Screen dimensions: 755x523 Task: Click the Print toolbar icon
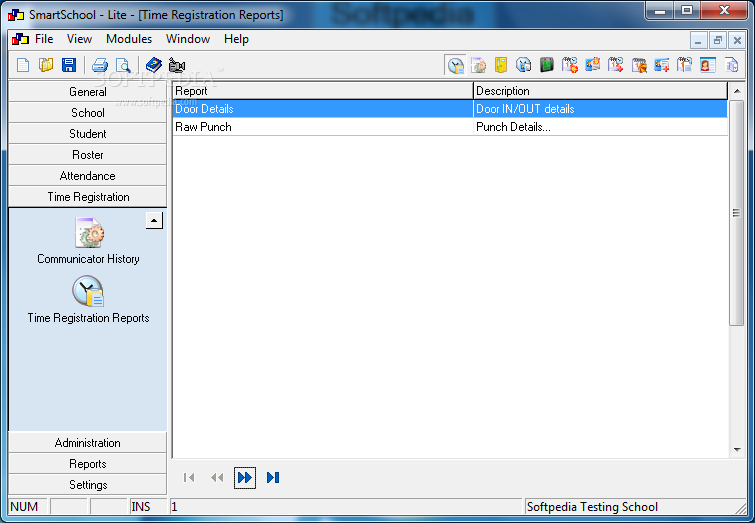(x=100, y=65)
